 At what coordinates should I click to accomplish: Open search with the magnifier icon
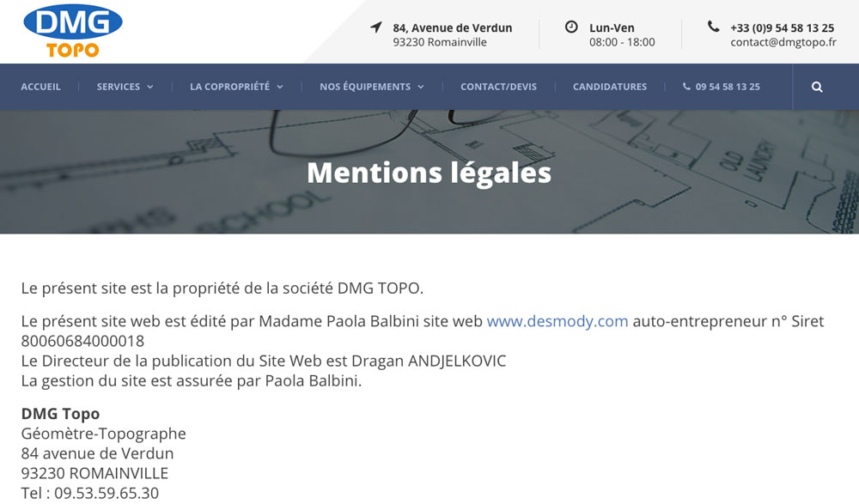[x=817, y=87]
